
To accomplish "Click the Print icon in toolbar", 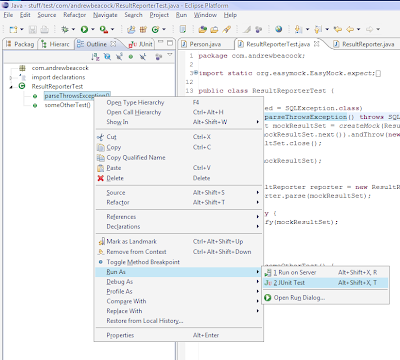I will tap(44, 30).
